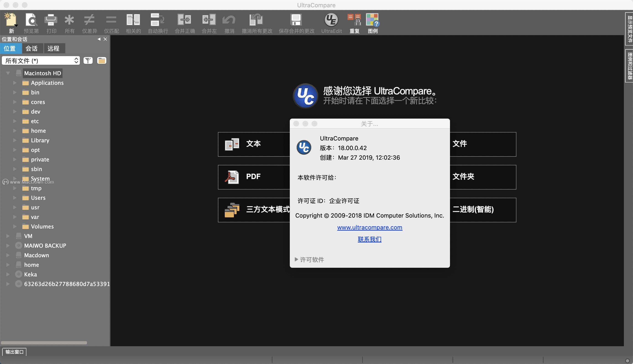Image resolution: width=633 pixels, height=364 pixels.
Task: Select the tmp folder in tree
Action: 36,188
